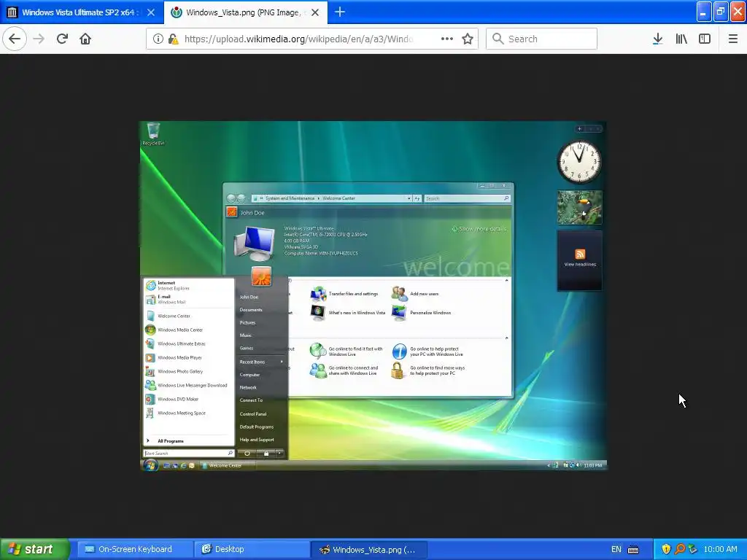Minimize the Firefox window
This screenshot has height=560, width=747.
tap(704, 12)
